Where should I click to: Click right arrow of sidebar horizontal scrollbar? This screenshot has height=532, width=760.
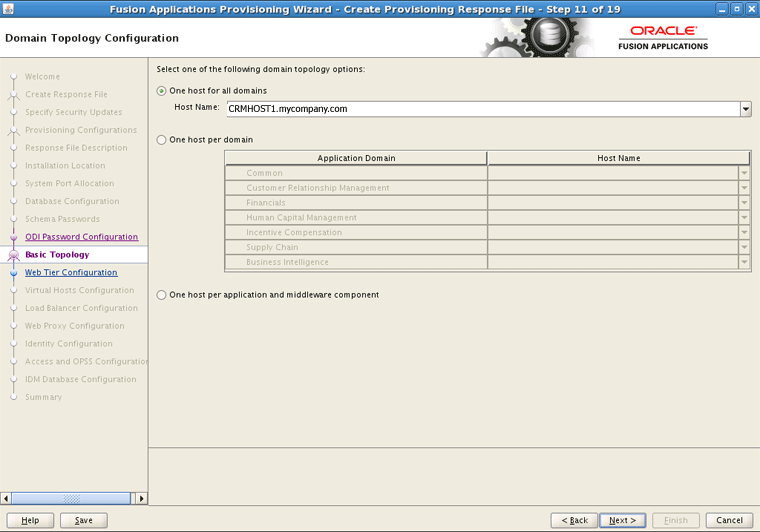coord(142,498)
